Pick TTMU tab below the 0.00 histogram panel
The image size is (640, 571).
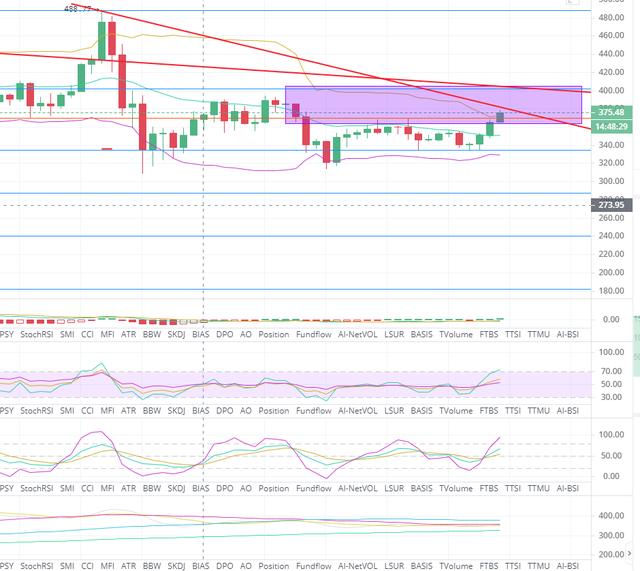point(538,334)
